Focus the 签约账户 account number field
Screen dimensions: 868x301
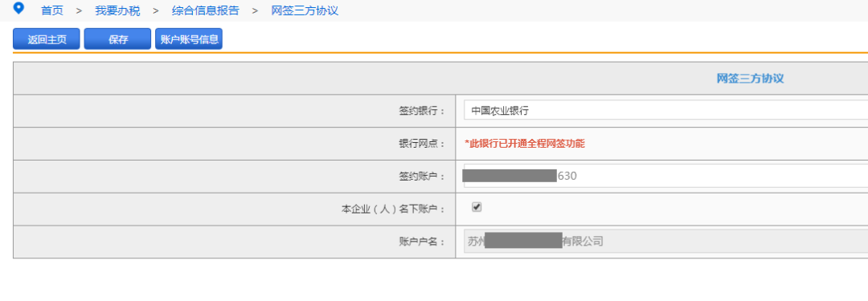pos(666,176)
